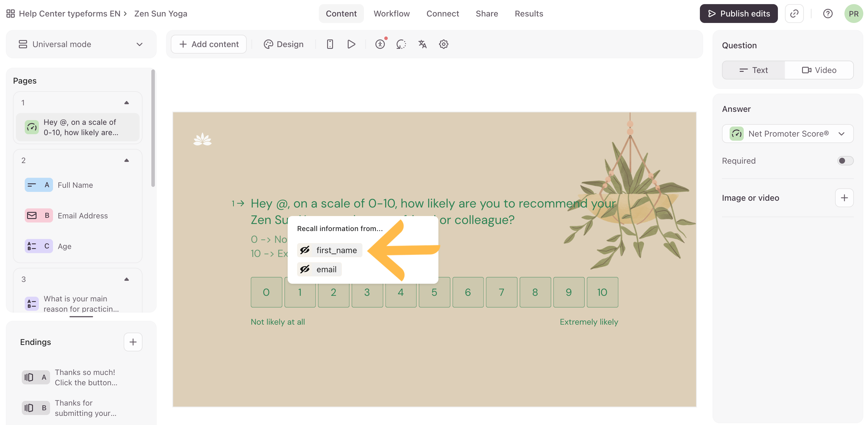Open the translations language icon
This screenshot has height=425, width=868.
[422, 44]
